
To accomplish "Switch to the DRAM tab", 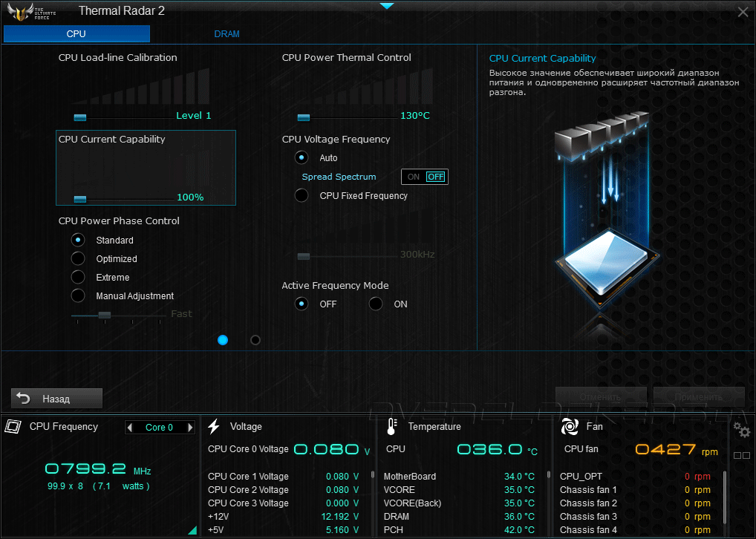I will [227, 33].
